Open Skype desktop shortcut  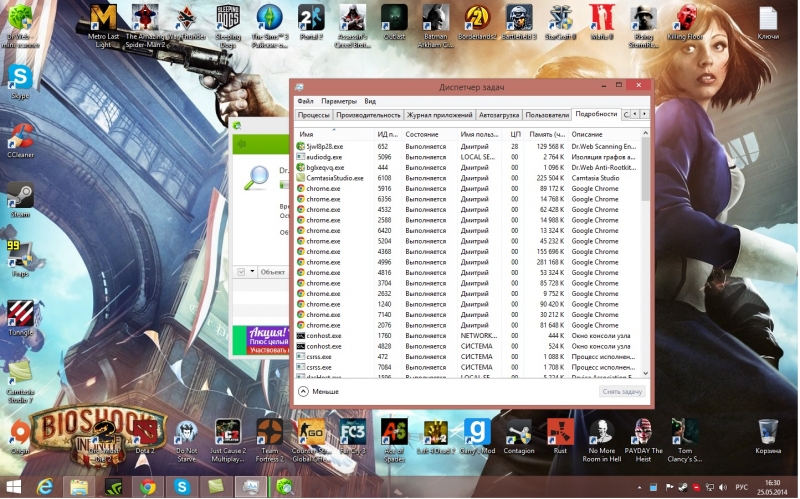coord(20,82)
